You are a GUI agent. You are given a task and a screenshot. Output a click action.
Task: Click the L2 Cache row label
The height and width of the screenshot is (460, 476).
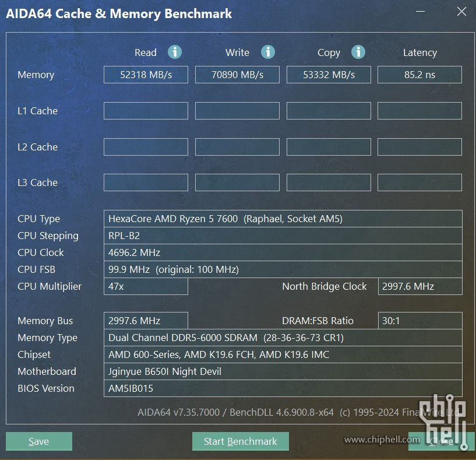click(38, 147)
